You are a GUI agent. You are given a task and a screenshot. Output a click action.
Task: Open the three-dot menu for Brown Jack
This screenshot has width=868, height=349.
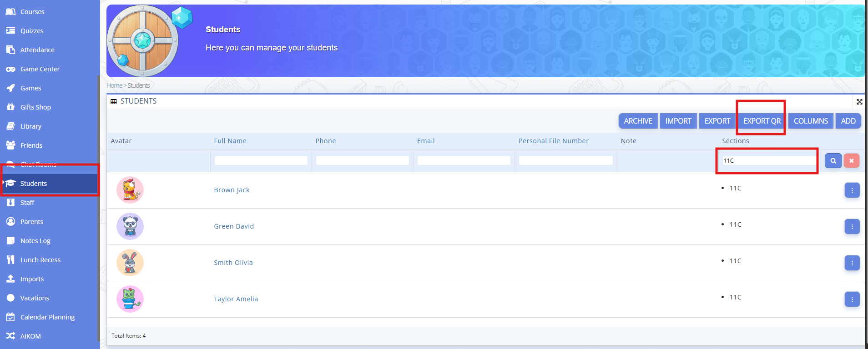(x=852, y=190)
